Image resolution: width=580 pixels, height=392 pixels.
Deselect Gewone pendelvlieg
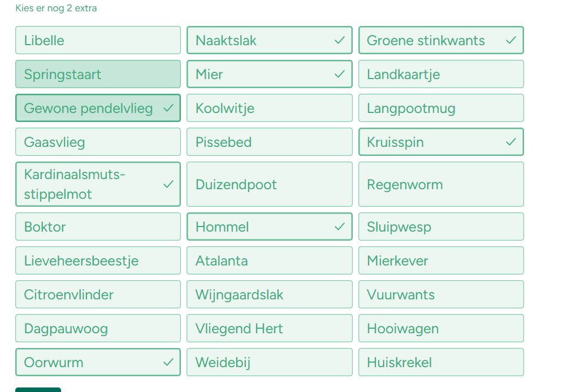coord(98,108)
